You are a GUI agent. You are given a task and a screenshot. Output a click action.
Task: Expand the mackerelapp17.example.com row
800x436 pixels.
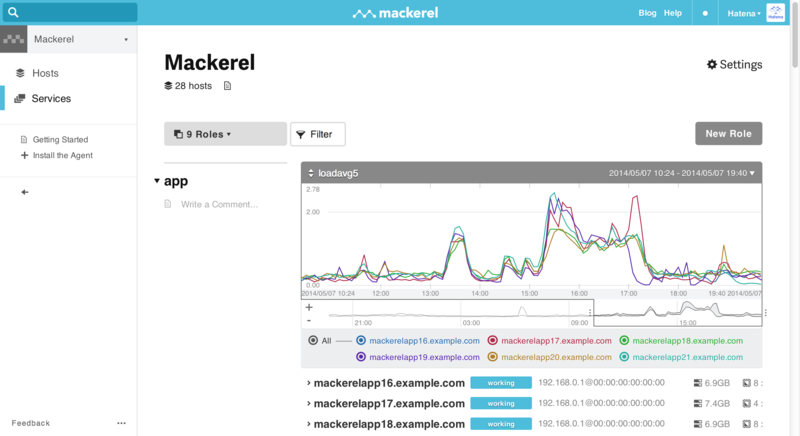pyautogui.click(x=309, y=403)
